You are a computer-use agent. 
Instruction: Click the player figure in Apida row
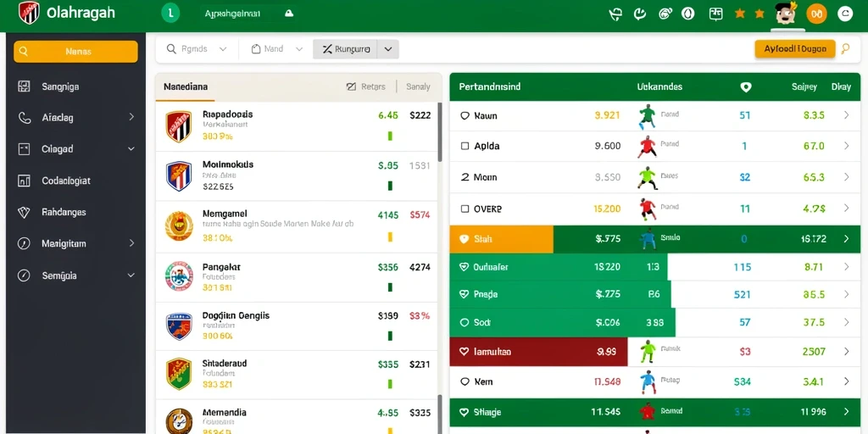click(x=647, y=147)
